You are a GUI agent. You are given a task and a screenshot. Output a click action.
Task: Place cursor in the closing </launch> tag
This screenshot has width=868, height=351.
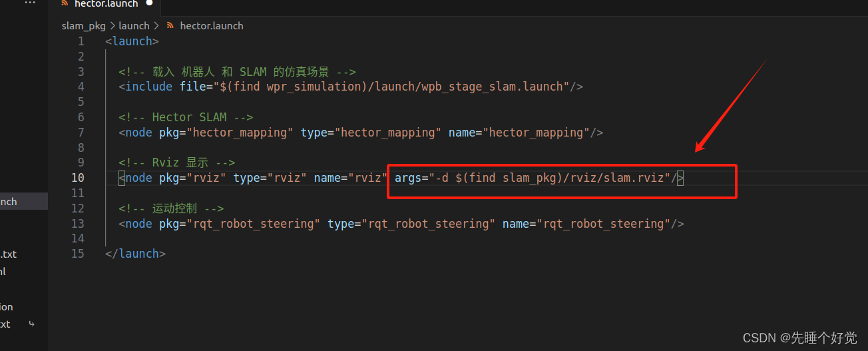pos(136,254)
